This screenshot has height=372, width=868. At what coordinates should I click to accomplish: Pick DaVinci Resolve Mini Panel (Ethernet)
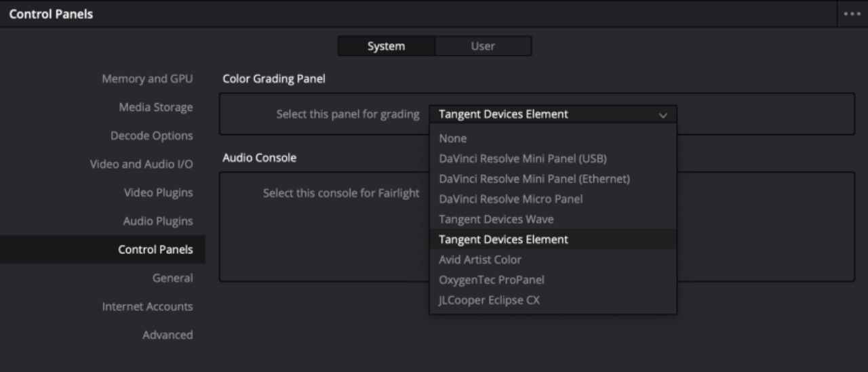(x=534, y=179)
